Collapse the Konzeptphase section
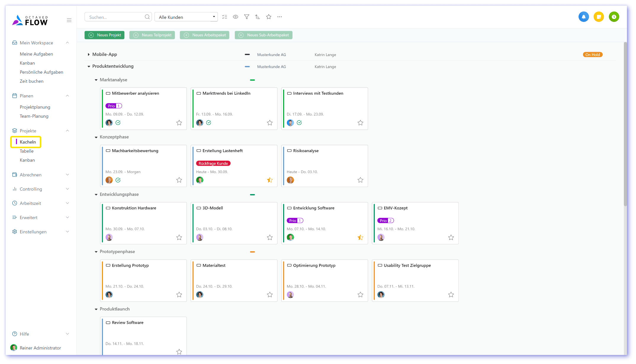636x364 pixels. (96, 137)
